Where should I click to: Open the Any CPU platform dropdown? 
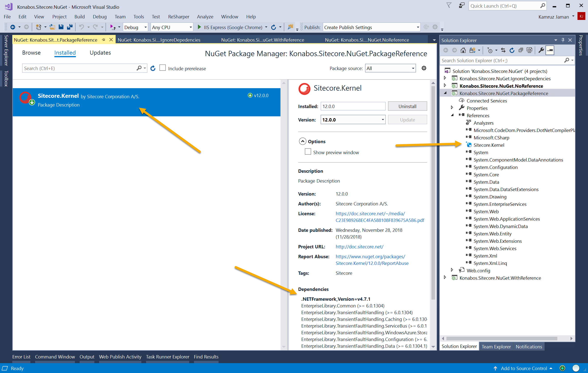pyautogui.click(x=172, y=27)
